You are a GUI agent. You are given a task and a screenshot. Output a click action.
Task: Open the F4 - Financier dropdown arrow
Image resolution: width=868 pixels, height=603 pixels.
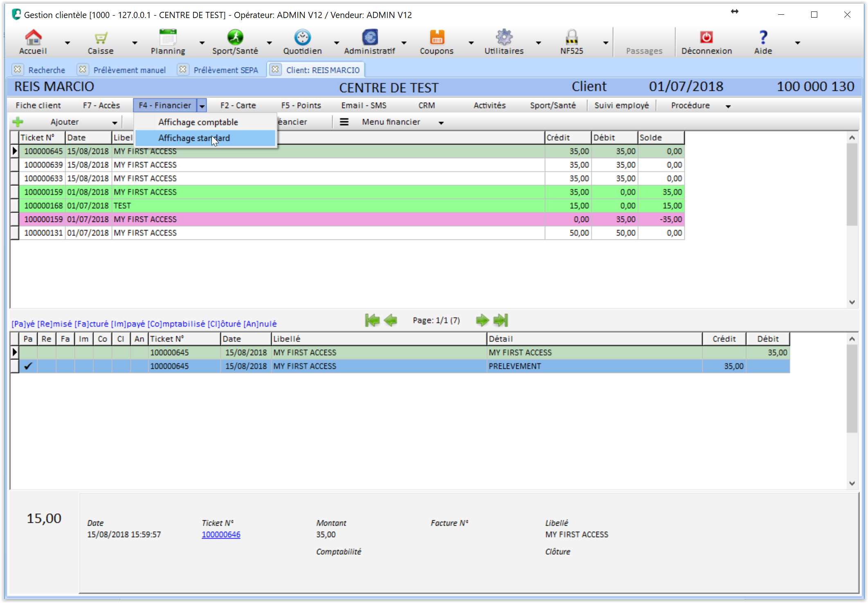pos(202,106)
